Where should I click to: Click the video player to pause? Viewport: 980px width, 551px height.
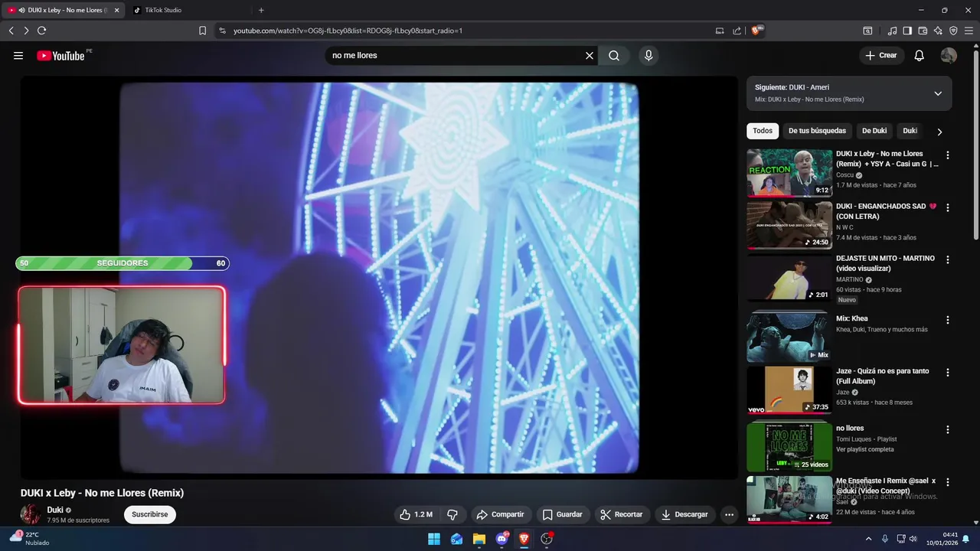(x=379, y=278)
